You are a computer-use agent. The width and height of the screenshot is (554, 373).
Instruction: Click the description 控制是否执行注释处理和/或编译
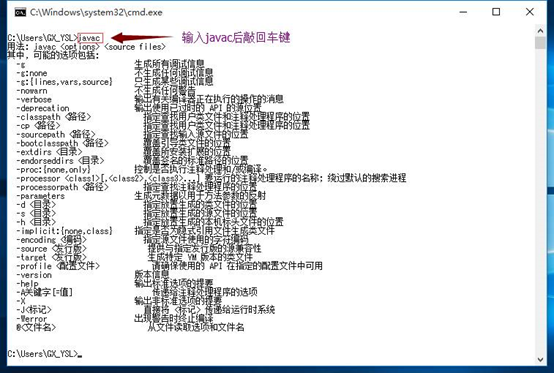click(x=201, y=170)
